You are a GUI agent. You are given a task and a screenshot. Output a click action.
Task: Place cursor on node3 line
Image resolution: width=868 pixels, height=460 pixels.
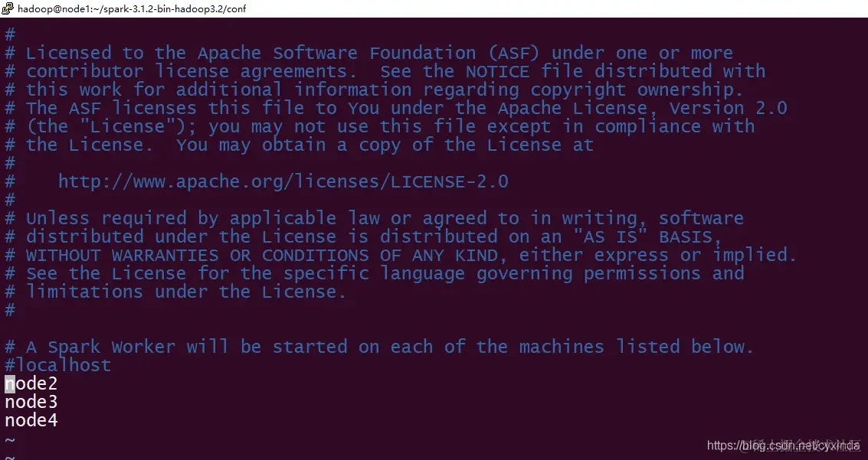click(x=31, y=402)
